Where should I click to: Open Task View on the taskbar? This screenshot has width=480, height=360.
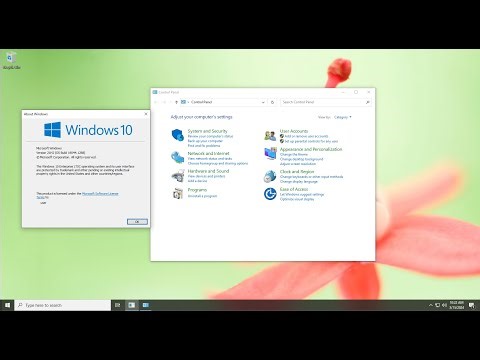click(x=117, y=305)
